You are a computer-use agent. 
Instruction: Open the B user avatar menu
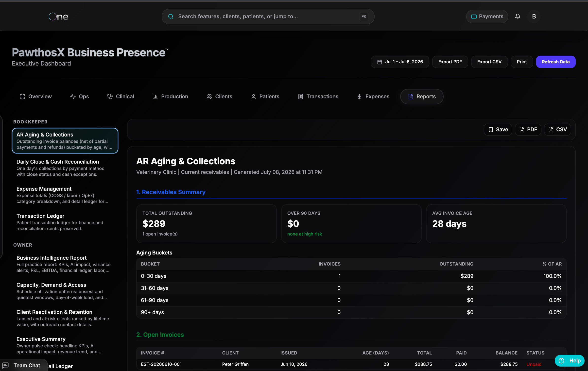(534, 17)
